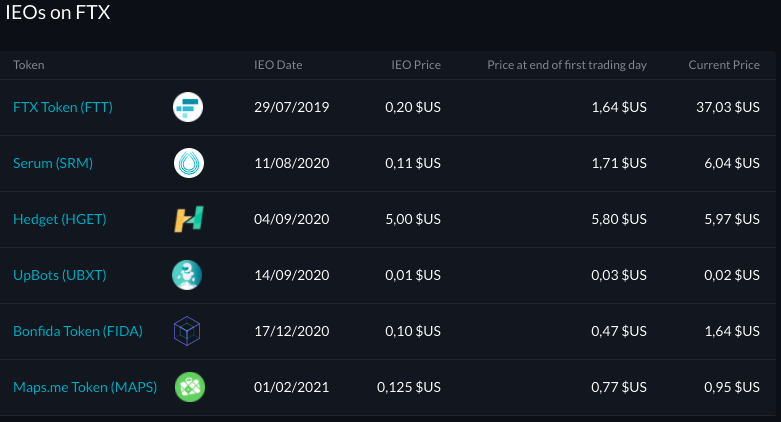Visit the Bonfida Token (FIDA) link
Viewport: 781px width, 422px height.
tap(78, 331)
